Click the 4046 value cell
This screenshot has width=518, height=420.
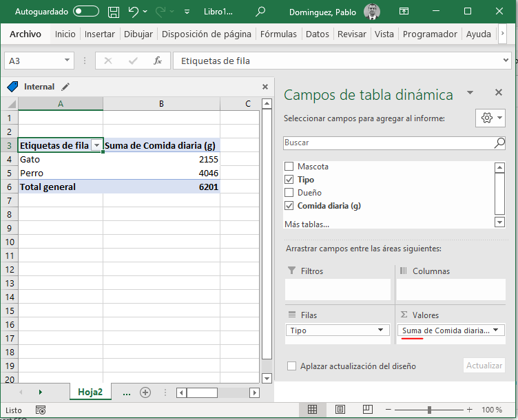162,174
